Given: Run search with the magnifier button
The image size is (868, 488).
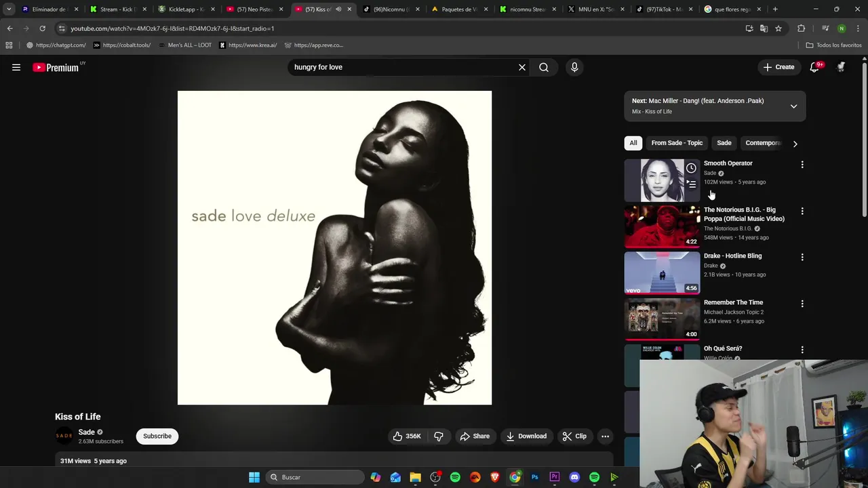Looking at the screenshot, I should coord(544,67).
